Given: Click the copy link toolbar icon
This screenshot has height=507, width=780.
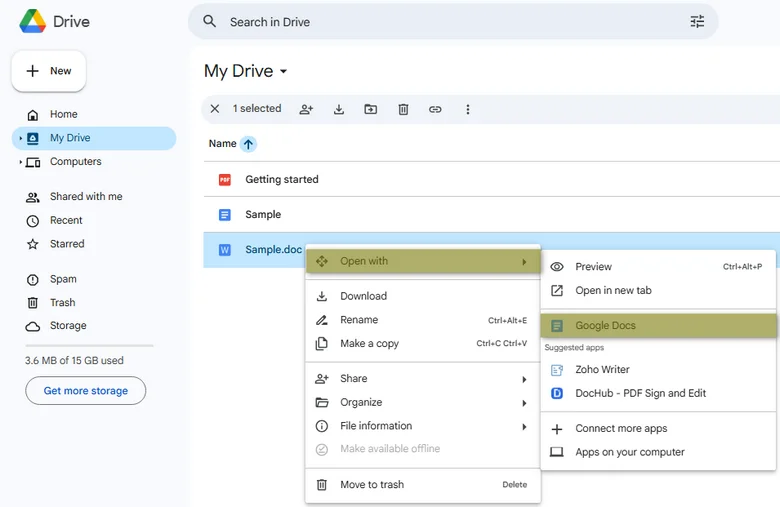Looking at the screenshot, I should pyautogui.click(x=435, y=109).
